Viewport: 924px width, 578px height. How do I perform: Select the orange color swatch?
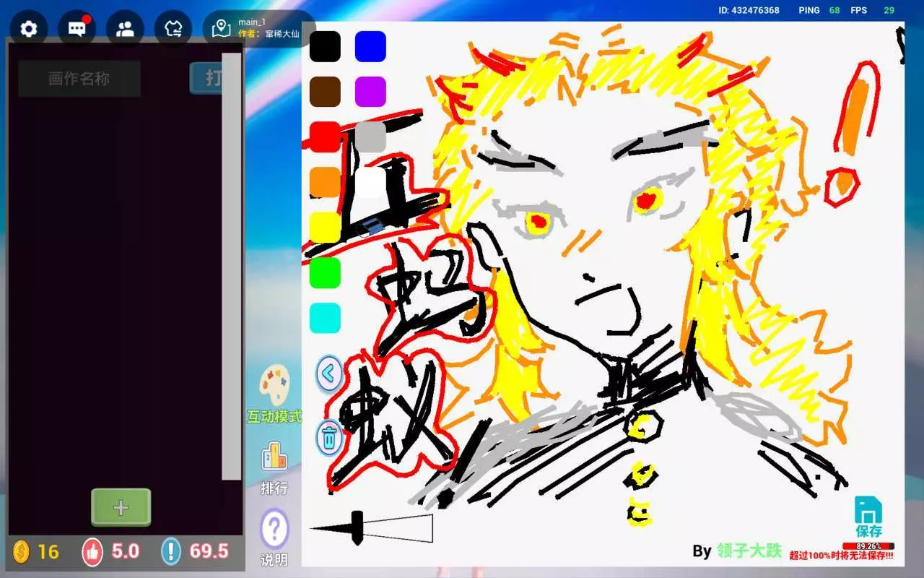pos(325,182)
